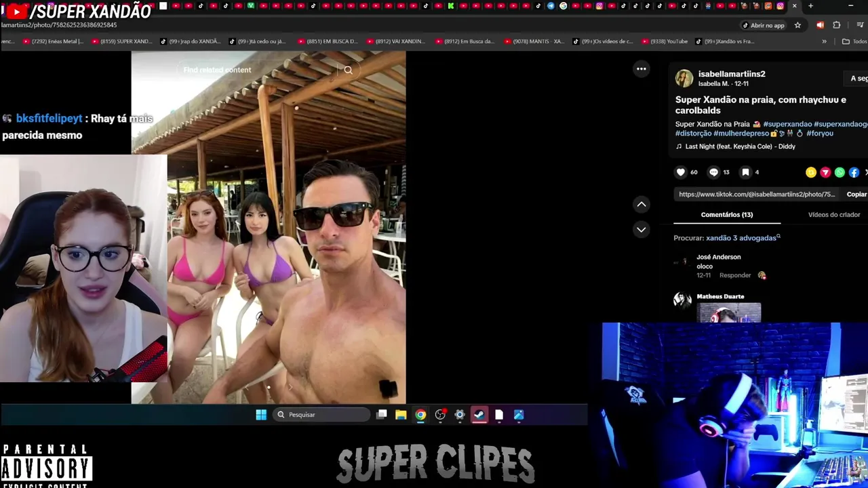Share the post via Facebook icon
The height and width of the screenshot is (488, 868).
(854, 173)
